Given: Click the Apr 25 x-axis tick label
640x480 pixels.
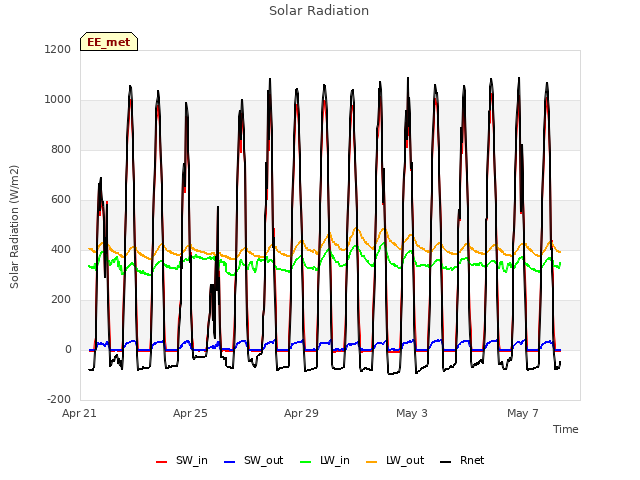Looking at the screenshot, I should click(x=190, y=413).
